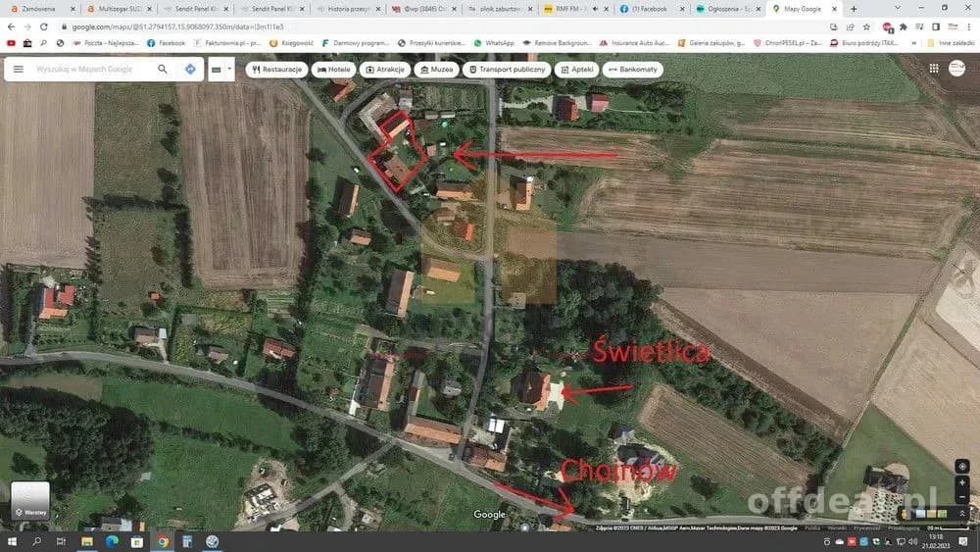Open Microsoft Edge from taskbar
The image size is (980, 552).
pyautogui.click(x=112, y=541)
